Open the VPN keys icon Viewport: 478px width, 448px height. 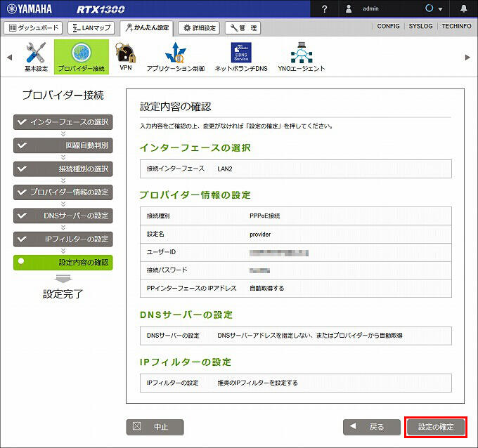coord(125,53)
